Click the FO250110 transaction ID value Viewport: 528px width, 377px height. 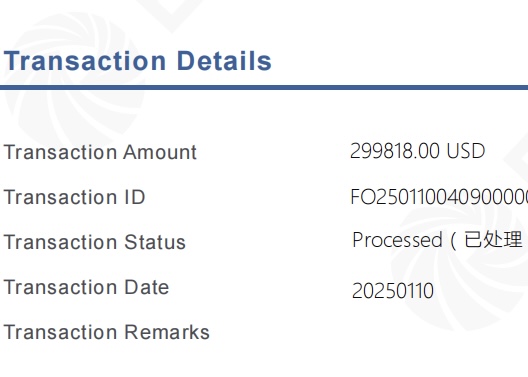point(439,197)
